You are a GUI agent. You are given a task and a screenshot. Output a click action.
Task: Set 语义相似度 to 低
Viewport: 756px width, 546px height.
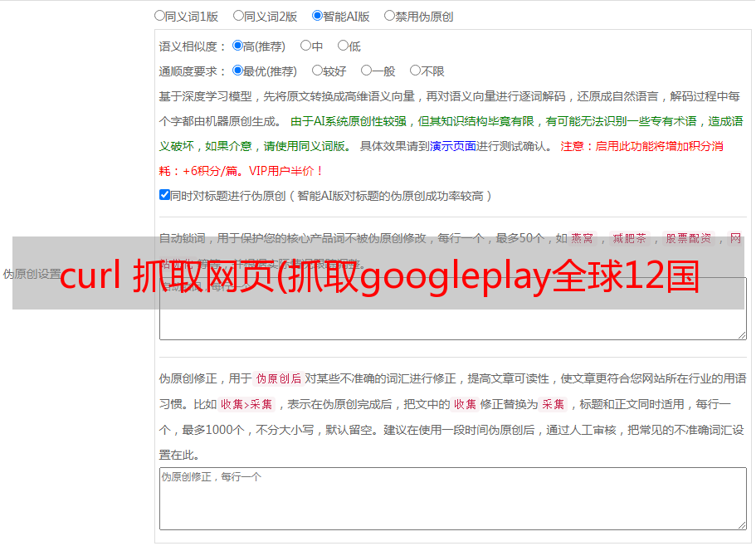pyautogui.click(x=343, y=46)
